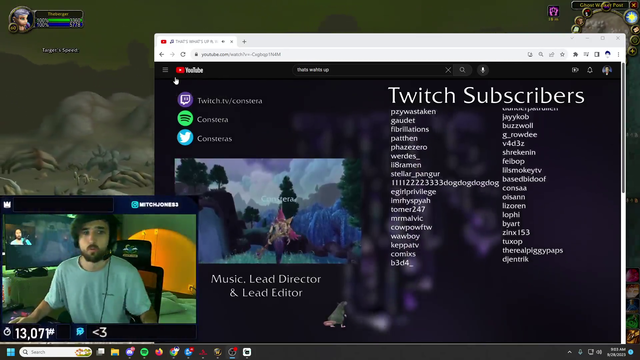Clear the YouTube search box text
640x360 pixels.
click(x=448, y=70)
